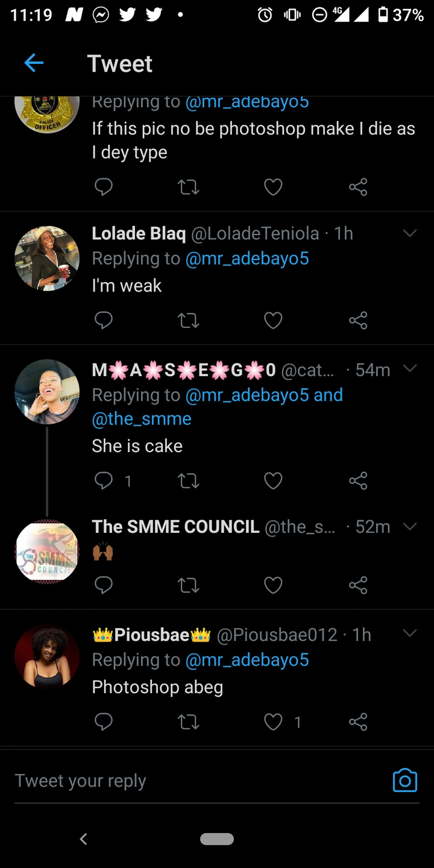Image resolution: width=434 pixels, height=868 pixels.
Task: Retweet the "She is cake" tweet
Action: pyautogui.click(x=189, y=480)
